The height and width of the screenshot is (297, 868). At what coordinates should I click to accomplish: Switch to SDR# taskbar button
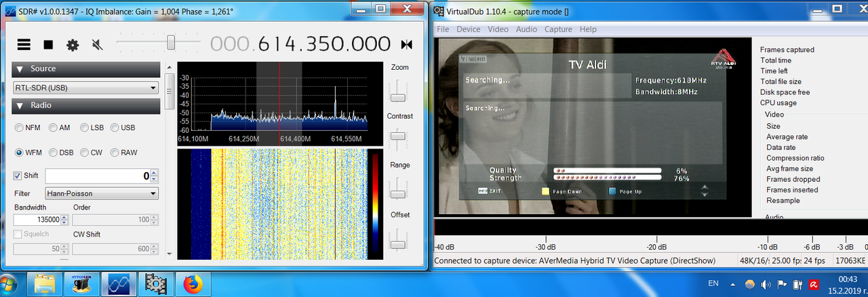pyautogui.click(x=119, y=283)
